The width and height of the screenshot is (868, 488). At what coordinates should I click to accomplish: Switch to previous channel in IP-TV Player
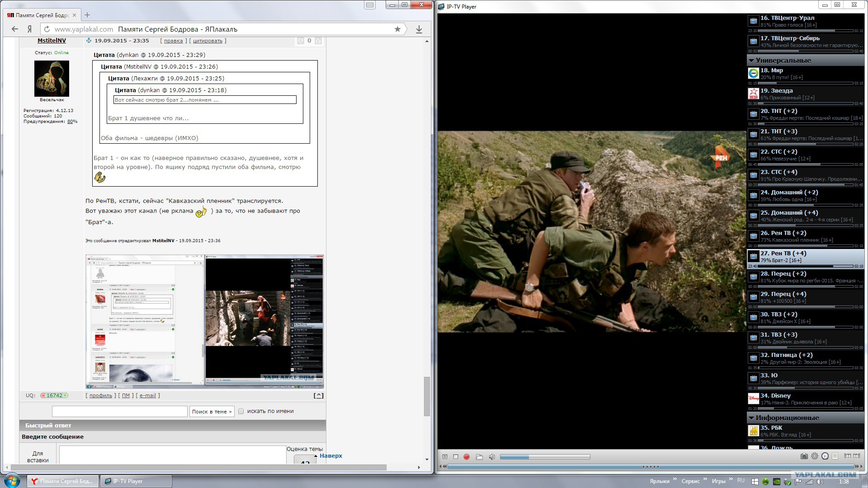point(848,456)
